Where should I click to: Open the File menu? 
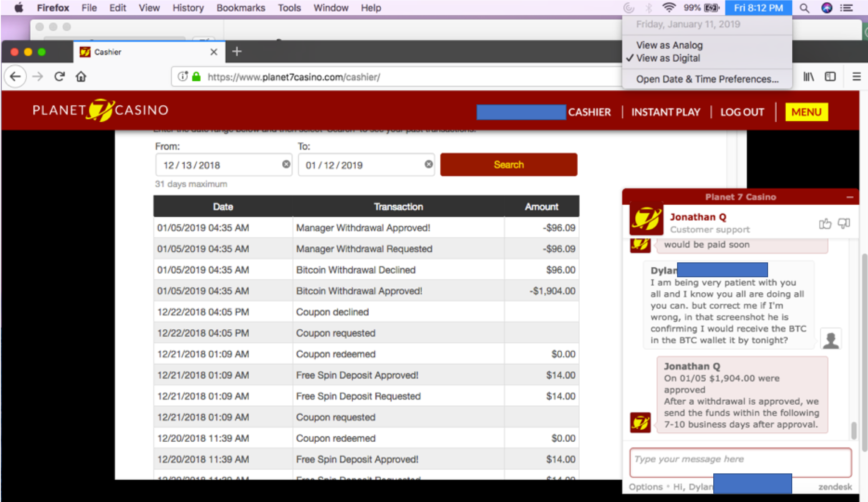click(x=89, y=8)
